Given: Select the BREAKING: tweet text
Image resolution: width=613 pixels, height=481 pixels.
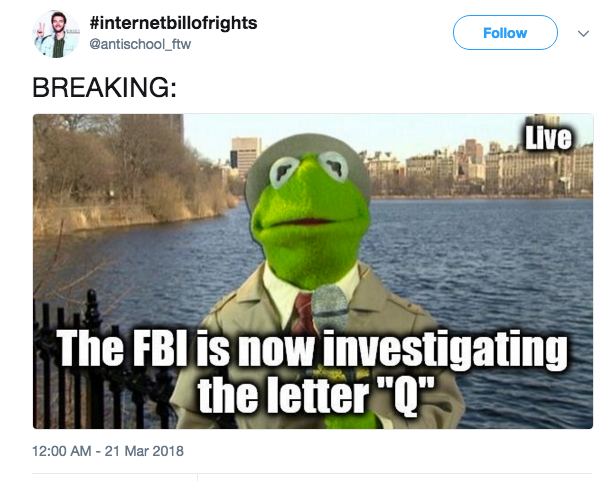Looking at the screenshot, I should (x=104, y=87).
